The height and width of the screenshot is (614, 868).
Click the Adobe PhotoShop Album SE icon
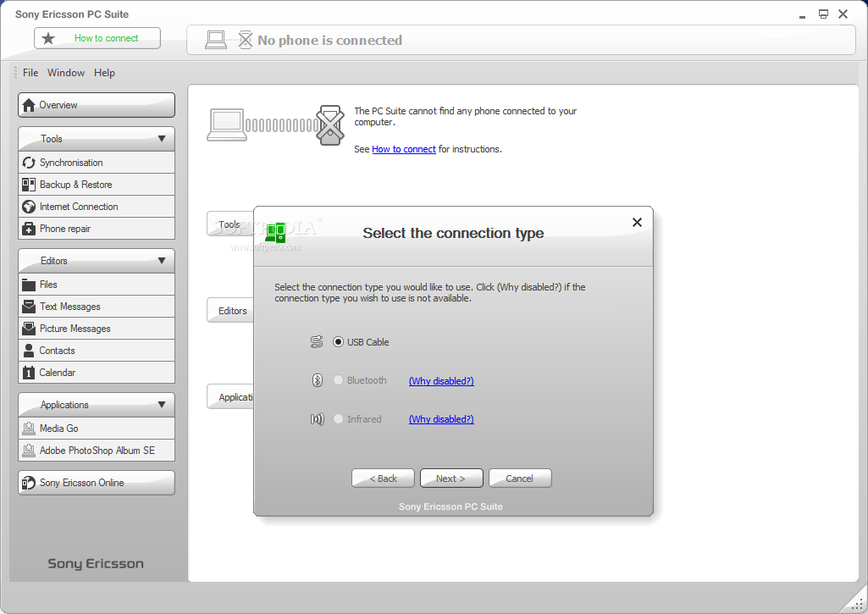[29, 451]
